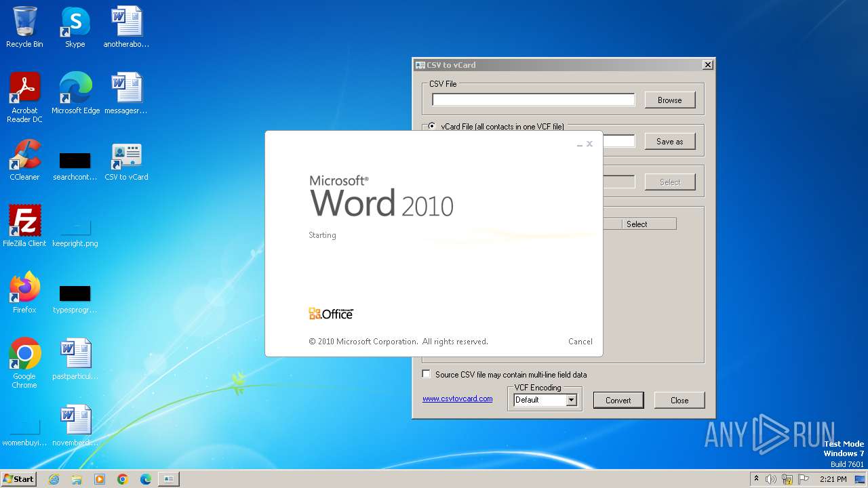Screen dimensions: 868x488
Task: Select the anotherabo... Word document icon
Action: [x=126, y=27]
